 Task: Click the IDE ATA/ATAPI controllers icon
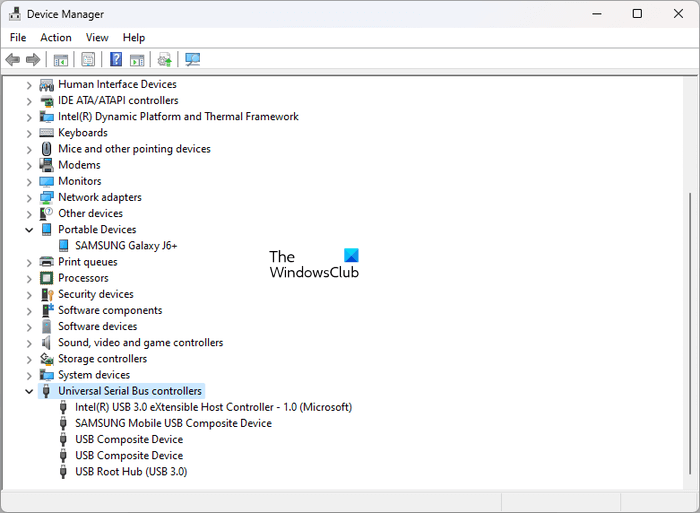click(x=46, y=100)
